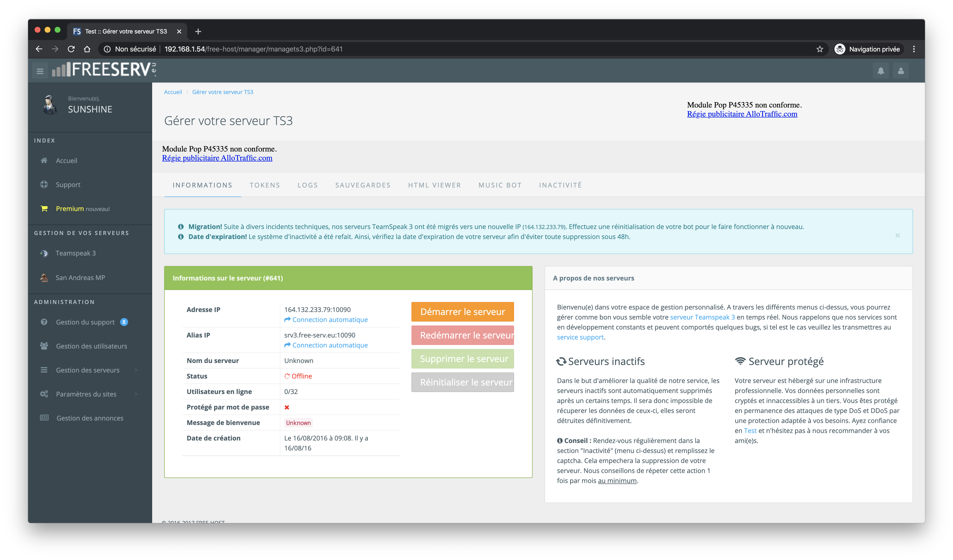Click the Réinitialiser le serveur button
Viewport: 953px width, 560px height.
(462, 382)
